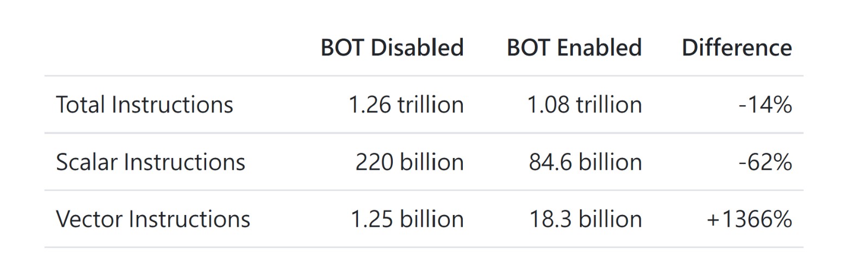
Task: Click the 1.25 billion cell
Action: [407, 219]
